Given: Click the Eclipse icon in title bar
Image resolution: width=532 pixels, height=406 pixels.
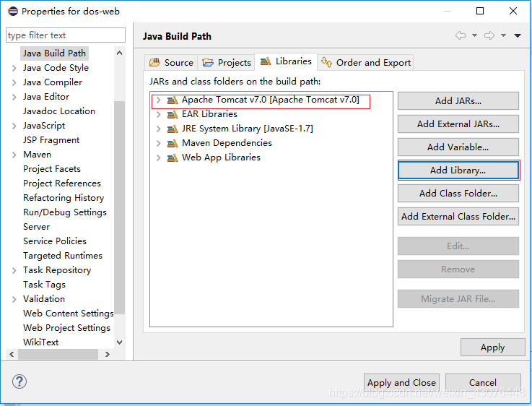Looking at the screenshot, I should coord(13,12).
